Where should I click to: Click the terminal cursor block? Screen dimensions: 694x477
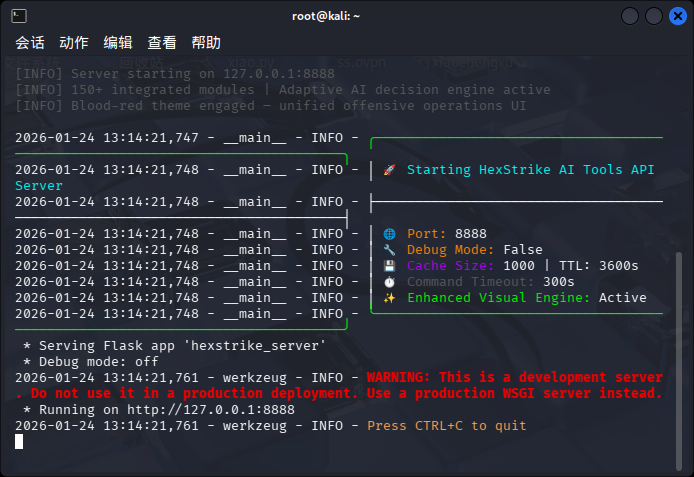coord(19,442)
